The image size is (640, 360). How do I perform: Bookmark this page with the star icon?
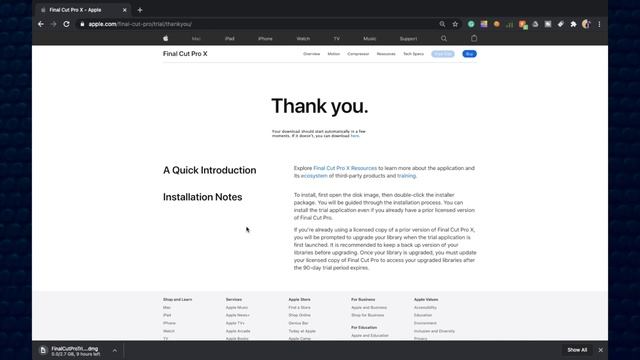455,24
